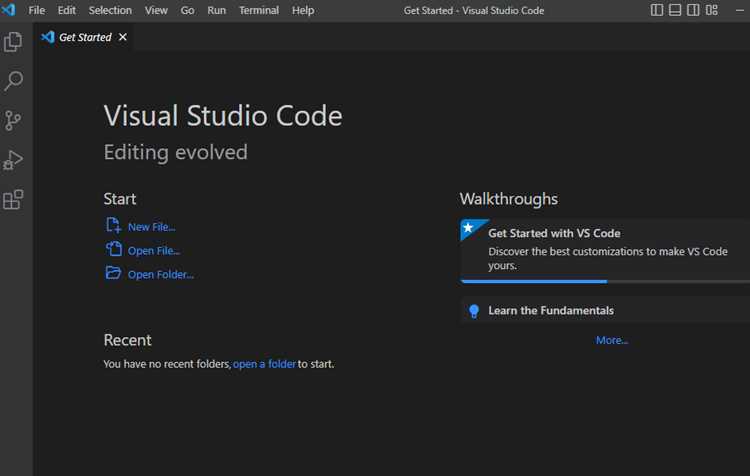Toggle the primary side bar visibility
Viewport: 750px width, 476px height.
[657, 10]
